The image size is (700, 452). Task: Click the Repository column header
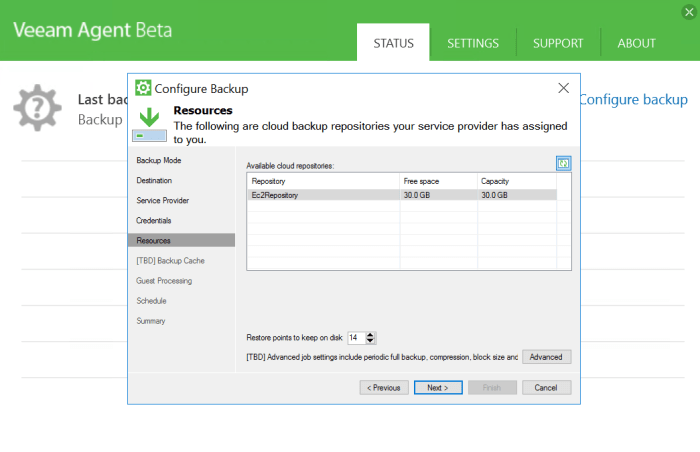pos(323,181)
